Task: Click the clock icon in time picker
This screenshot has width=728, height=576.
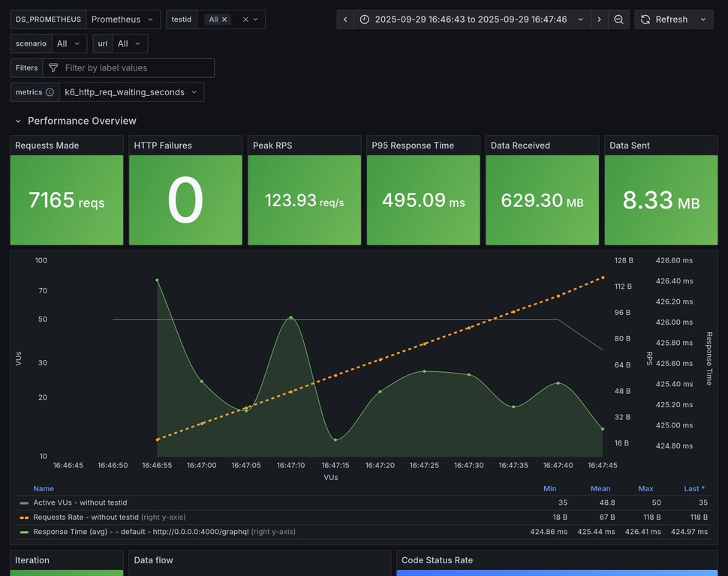Action: pos(365,19)
